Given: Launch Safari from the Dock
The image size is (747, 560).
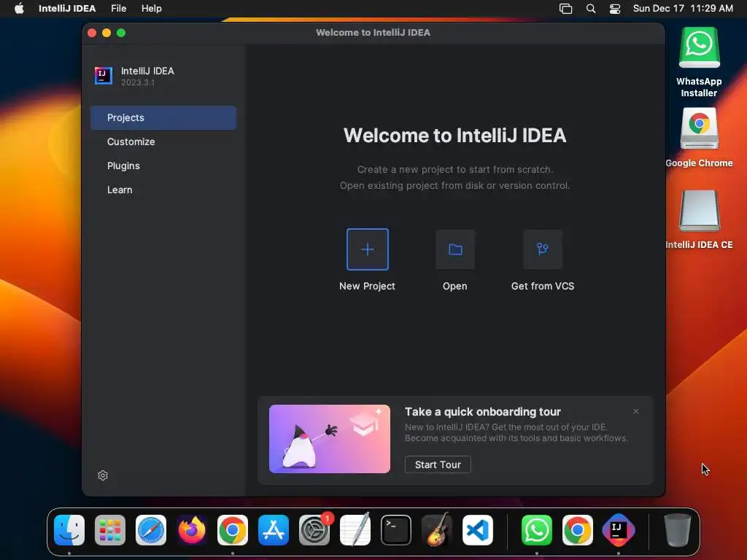Looking at the screenshot, I should (151, 530).
